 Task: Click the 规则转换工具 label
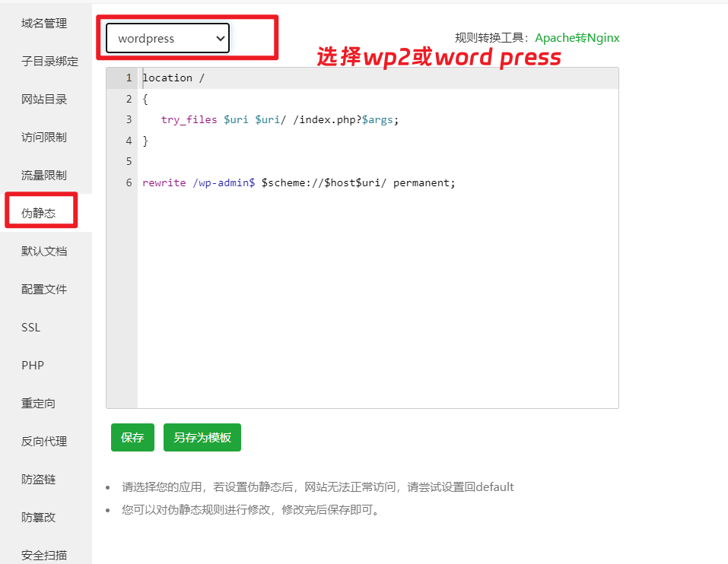click(491, 37)
